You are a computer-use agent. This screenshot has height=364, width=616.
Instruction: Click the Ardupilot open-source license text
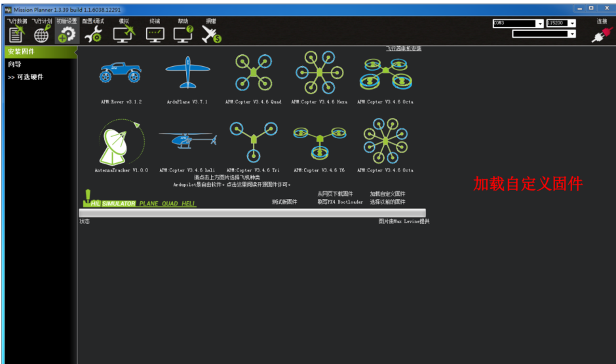pyautogui.click(x=232, y=185)
